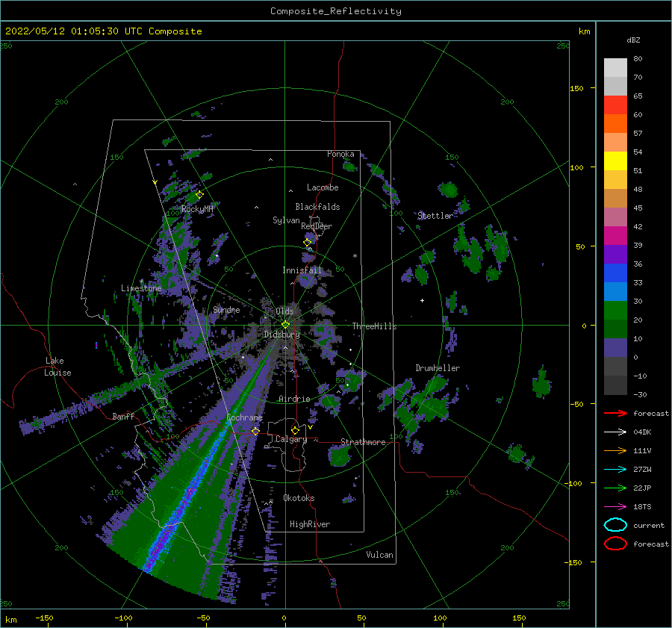Select the magenta 18TS arrow icon
This screenshot has width=672, height=628.
(x=615, y=507)
